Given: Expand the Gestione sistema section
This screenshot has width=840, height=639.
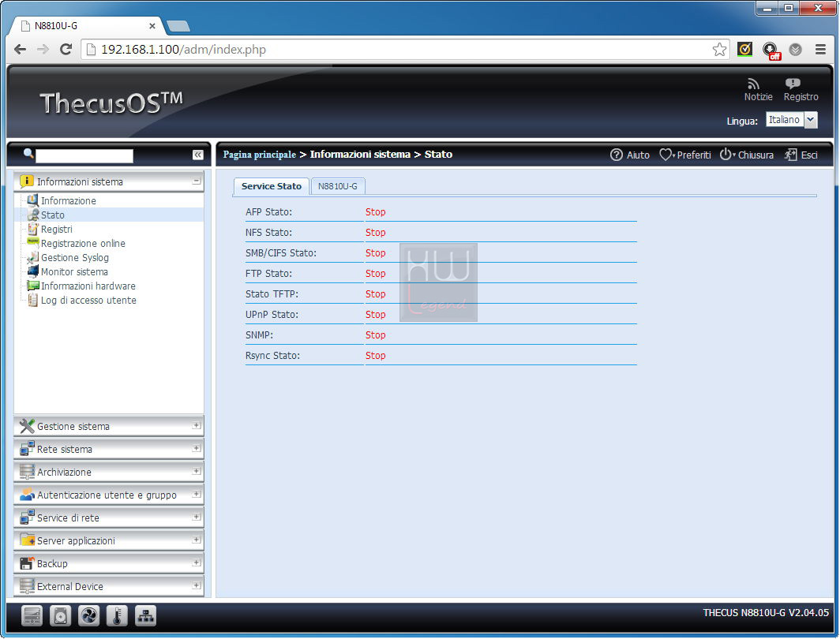Looking at the screenshot, I should click(x=197, y=425).
